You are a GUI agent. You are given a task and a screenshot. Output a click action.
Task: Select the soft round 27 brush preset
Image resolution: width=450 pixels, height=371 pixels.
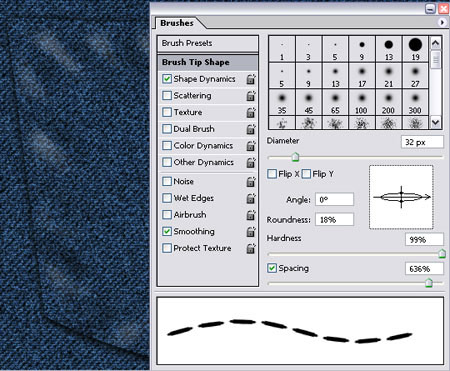tap(415, 76)
